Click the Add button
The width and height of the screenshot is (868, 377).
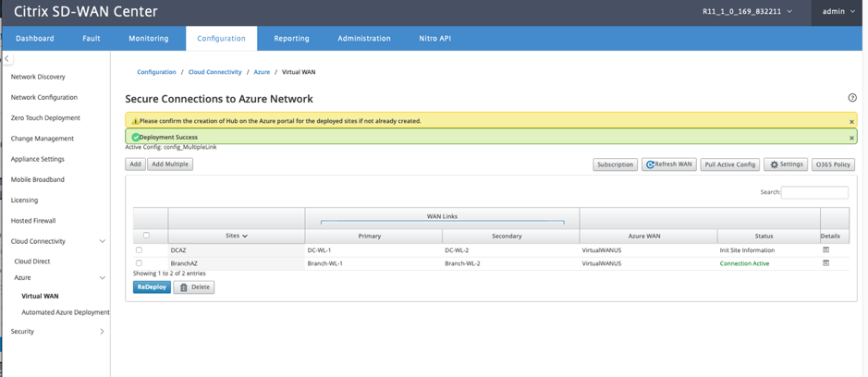pos(135,164)
